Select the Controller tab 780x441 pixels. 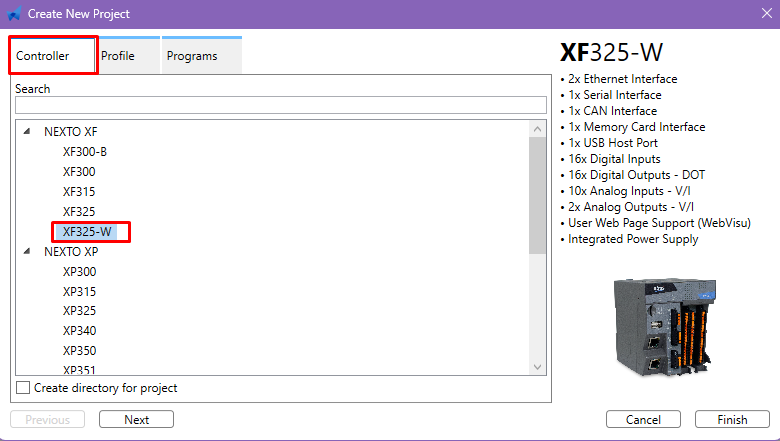[43, 56]
